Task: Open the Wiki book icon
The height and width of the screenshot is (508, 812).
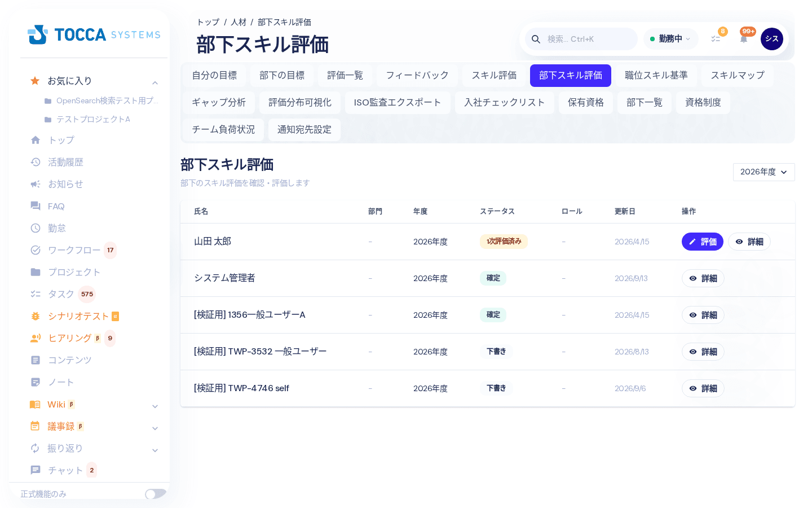Action: (x=35, y=404)
